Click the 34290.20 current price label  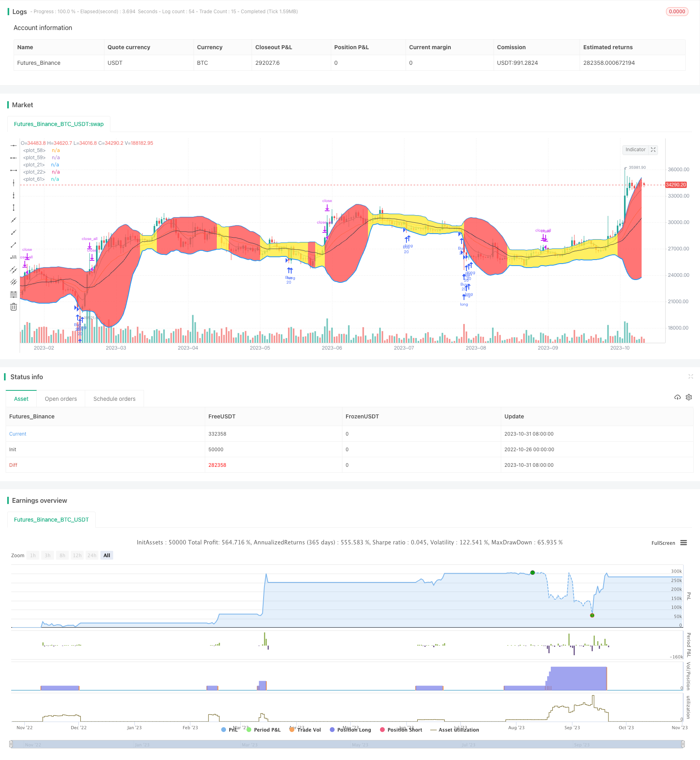676,185
